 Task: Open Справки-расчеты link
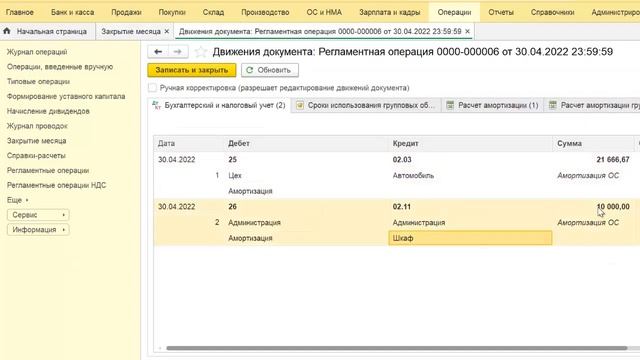tap(36, 156)
